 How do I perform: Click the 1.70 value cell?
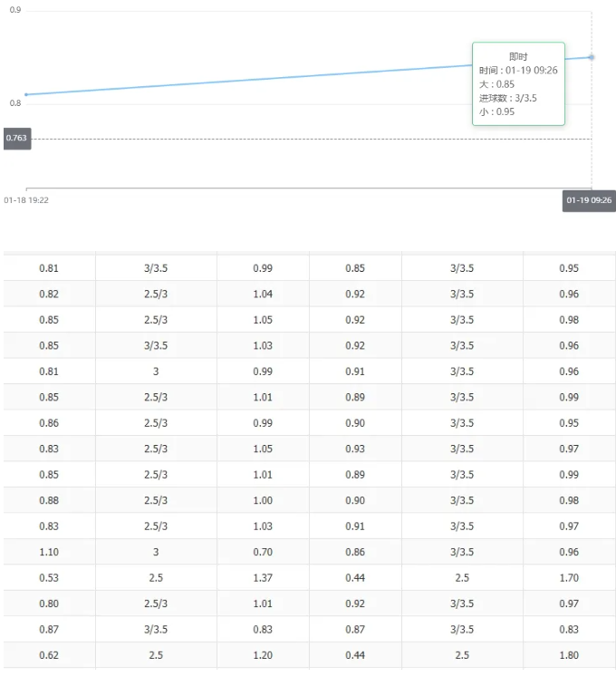pos(568,577)
